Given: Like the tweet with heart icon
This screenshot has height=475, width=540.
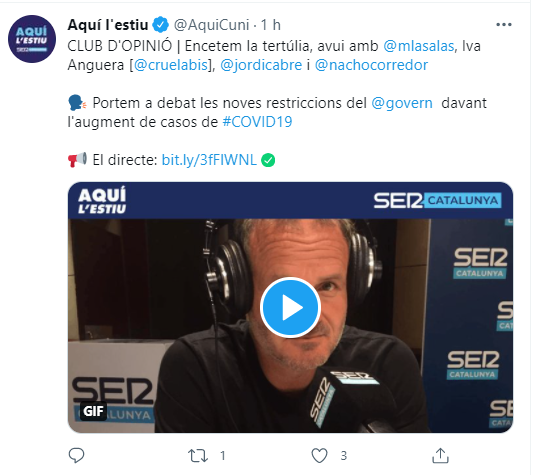Looking at the screenshot, I should click(x=319, y=456).
